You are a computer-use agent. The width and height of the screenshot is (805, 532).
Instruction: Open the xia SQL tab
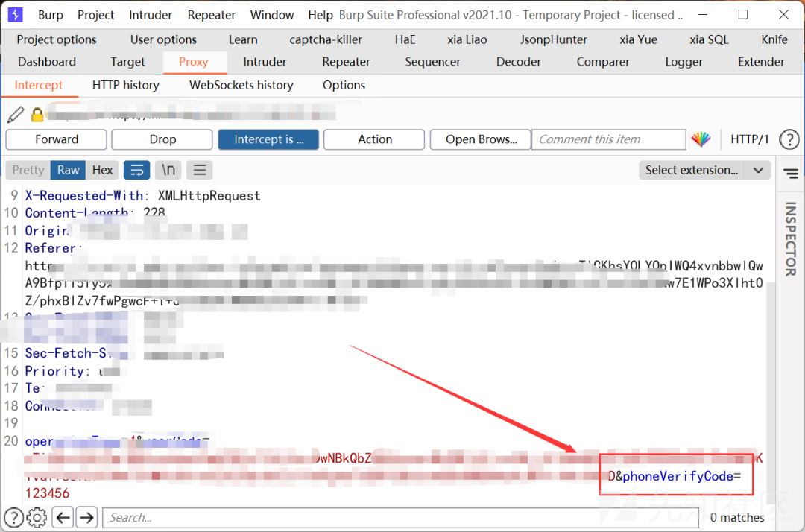click(709, 39)
